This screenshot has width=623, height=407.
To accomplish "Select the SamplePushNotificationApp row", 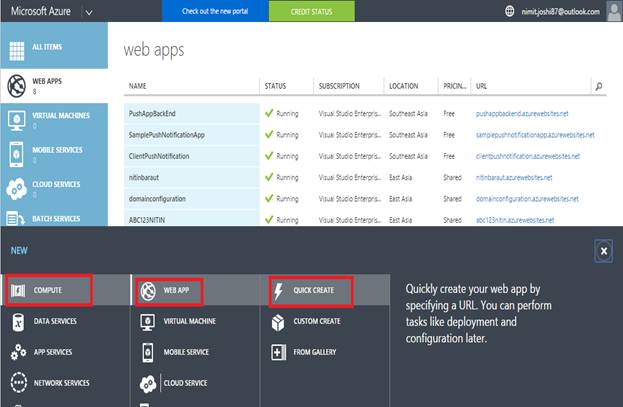I will [365, 135].
